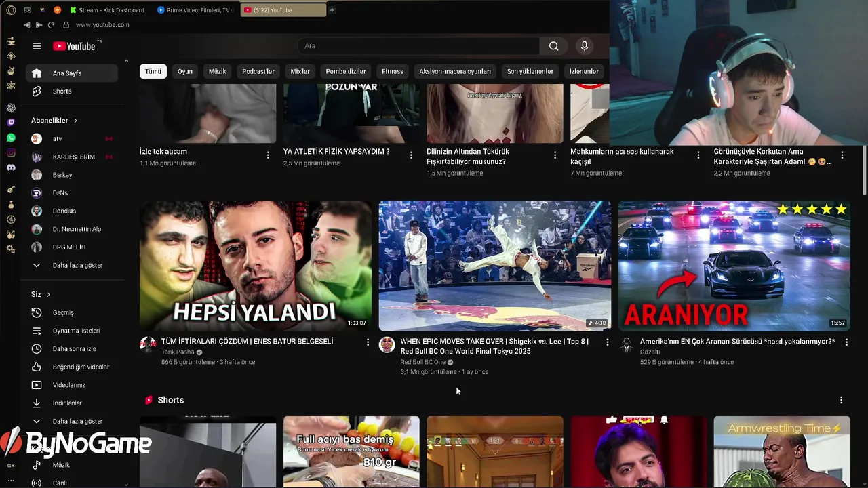Screen dimensions: 868x488
Task: Select the Mix'ler filter chip
Action: pyautogui.click(x=300, y=71)
